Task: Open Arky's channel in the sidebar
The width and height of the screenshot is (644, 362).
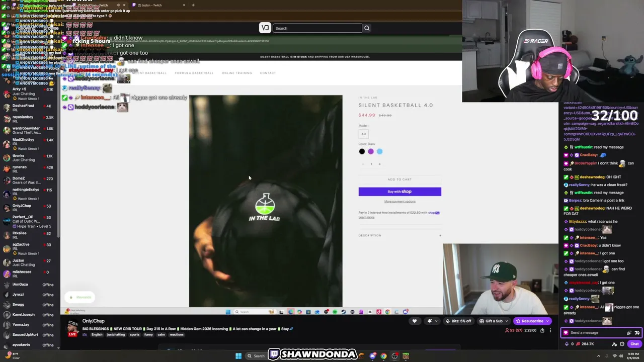Action: tap(29, 94)
